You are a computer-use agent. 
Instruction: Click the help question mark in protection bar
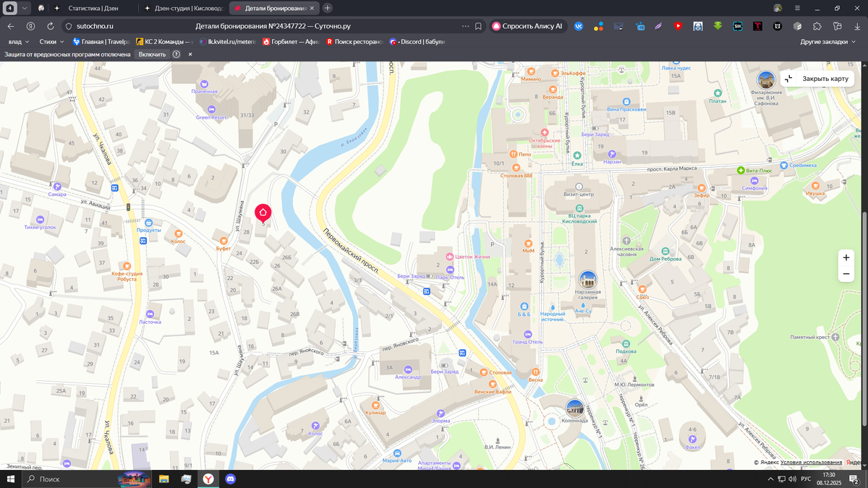point(176,54)
